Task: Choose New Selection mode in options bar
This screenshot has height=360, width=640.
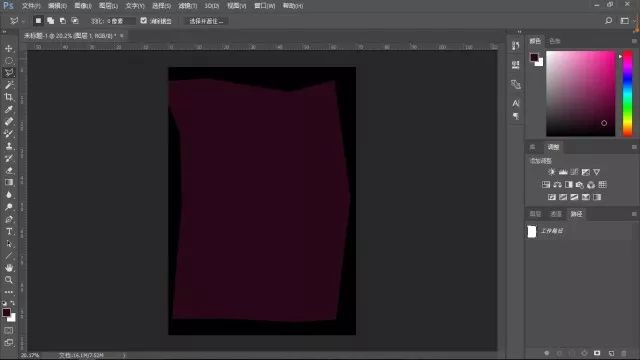Action: 38,20
